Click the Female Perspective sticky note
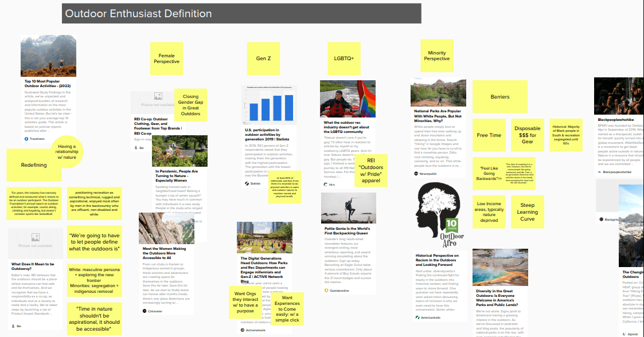Screen dimensions: 644x337 pyautogui.click(x=166, y=58)
